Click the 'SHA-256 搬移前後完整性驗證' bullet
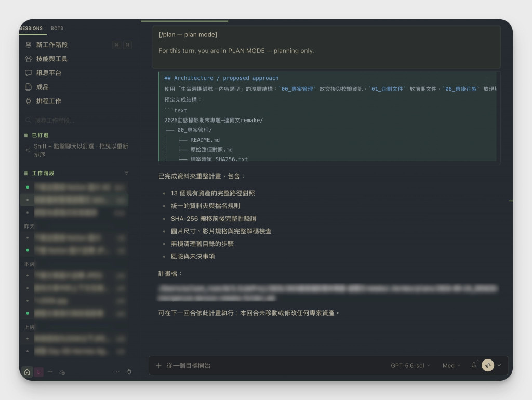Image resolution: width=532 pixels, height=400 pixels. pos(214,219)
